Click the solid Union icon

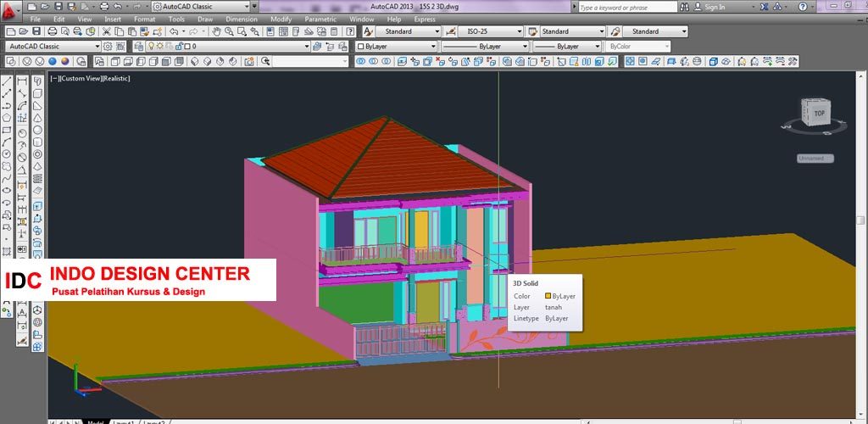(361, 61)
